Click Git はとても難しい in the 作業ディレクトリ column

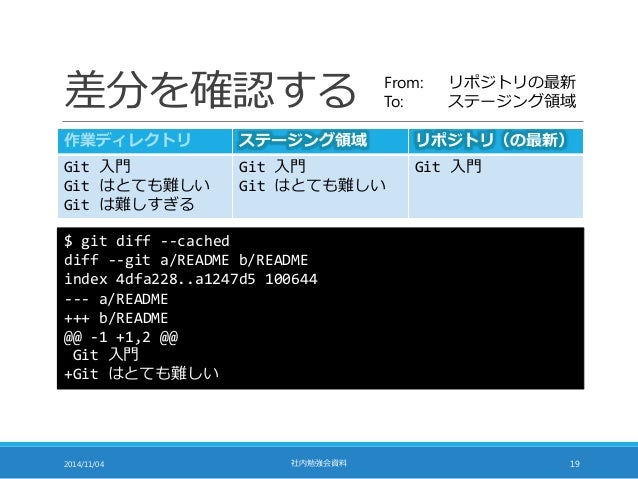[x=137, y=186]
